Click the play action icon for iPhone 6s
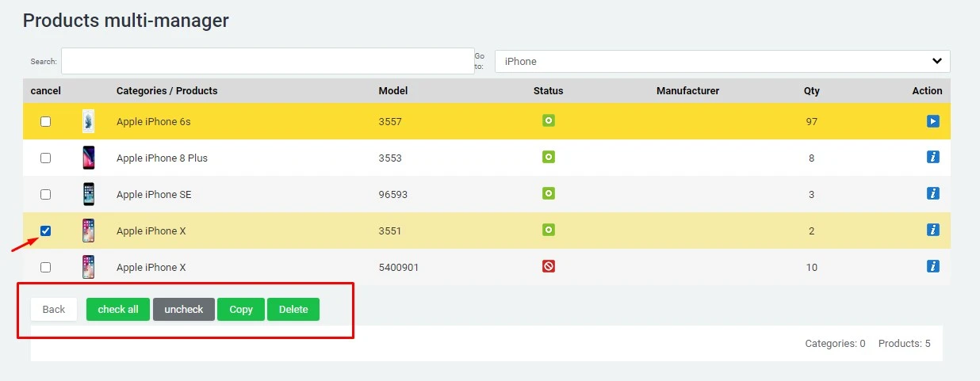This screenshot has height=381, width=980. [x=933, y=121]
